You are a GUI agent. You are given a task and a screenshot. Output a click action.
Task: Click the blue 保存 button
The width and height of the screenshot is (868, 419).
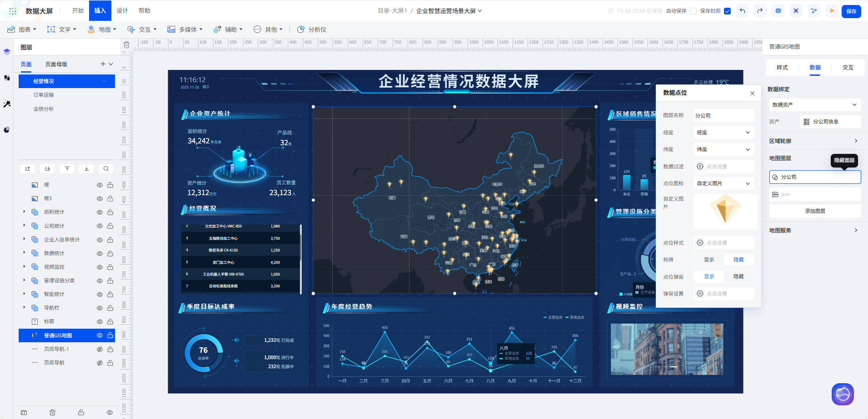pos(851,11)
